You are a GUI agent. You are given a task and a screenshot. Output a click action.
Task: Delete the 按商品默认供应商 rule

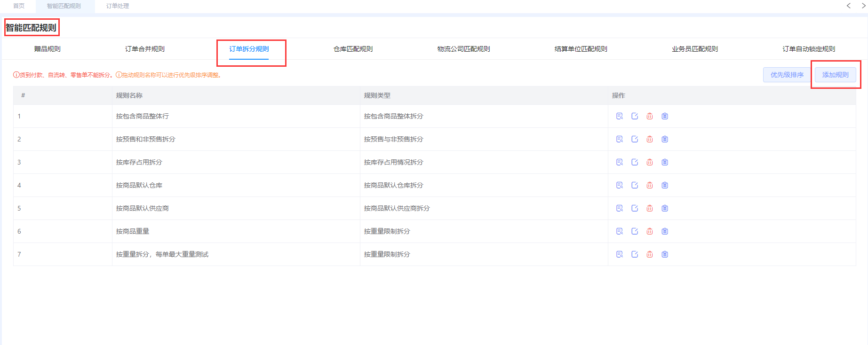point(650,208)
